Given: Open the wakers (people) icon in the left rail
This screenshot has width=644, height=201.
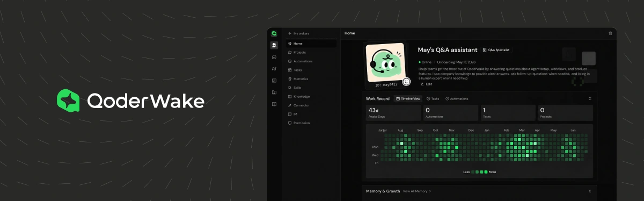Looking at the screenshot, I should [x=274, y=45].
